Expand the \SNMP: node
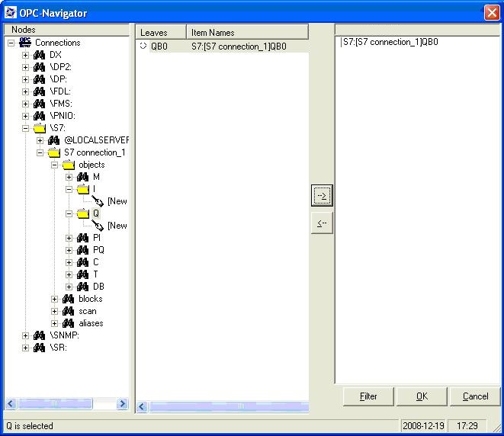The image size is (504, 436). coord(25,335)
